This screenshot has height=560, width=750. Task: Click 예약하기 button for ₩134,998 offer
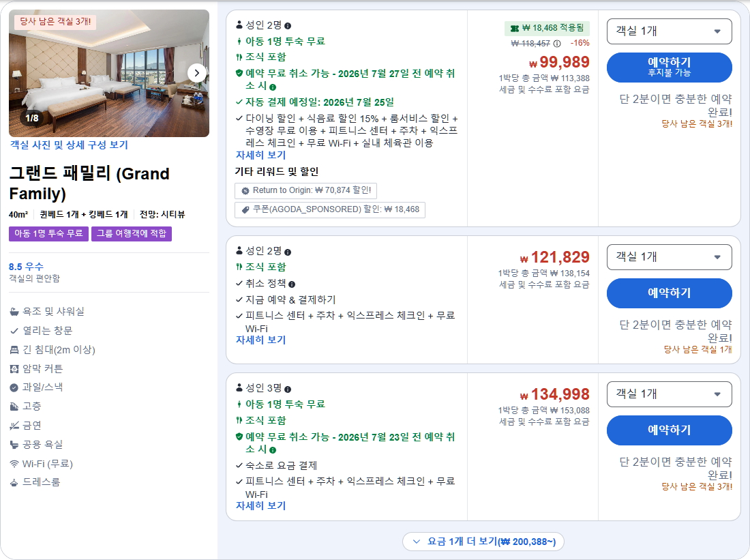point(669,430)
